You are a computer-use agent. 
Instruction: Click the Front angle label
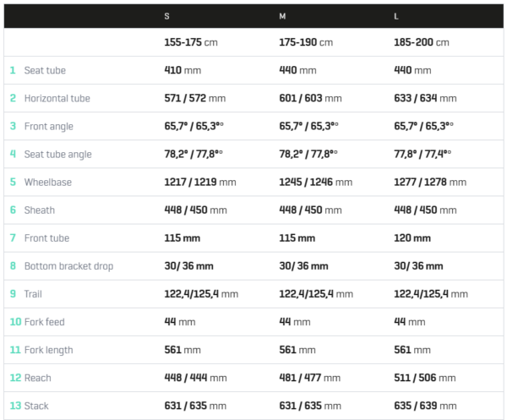[49, 126]
